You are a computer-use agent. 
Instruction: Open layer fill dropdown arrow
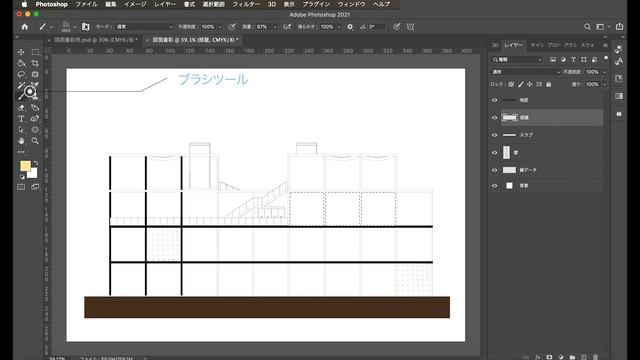tap(604, 84)
